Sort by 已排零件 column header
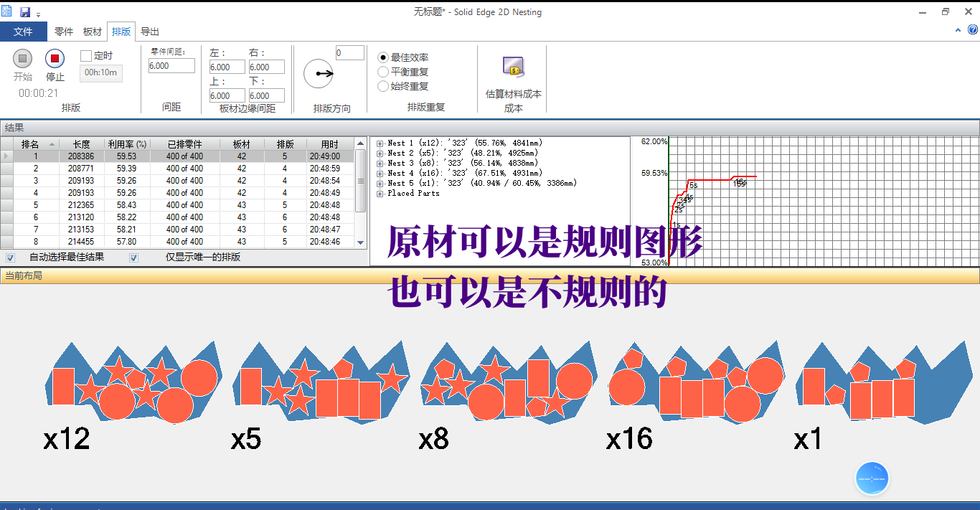The image size is (980, 510). point(185,144)
